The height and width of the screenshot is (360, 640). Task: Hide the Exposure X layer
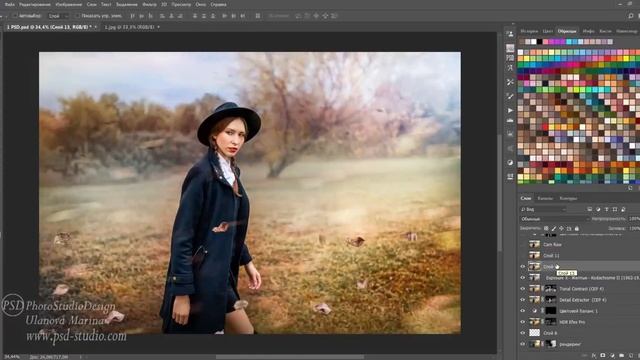pos(523,278)
